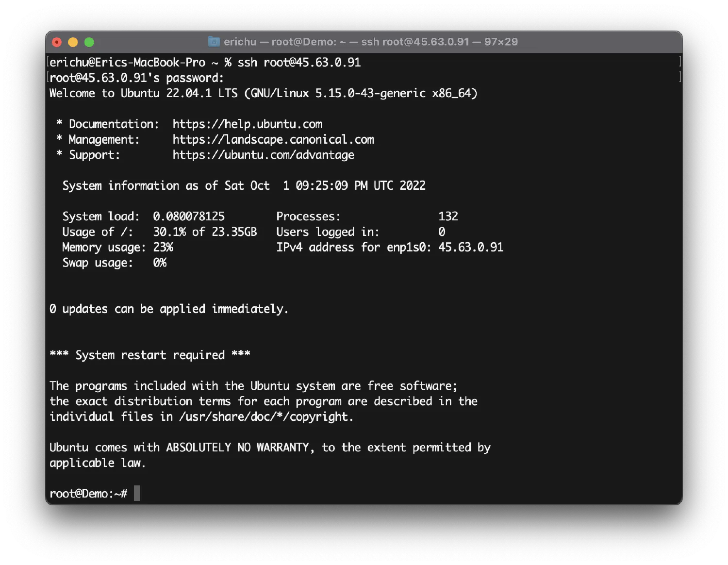Click the Welcome to Ubuntu 22.04.1 line

point(264,93)
